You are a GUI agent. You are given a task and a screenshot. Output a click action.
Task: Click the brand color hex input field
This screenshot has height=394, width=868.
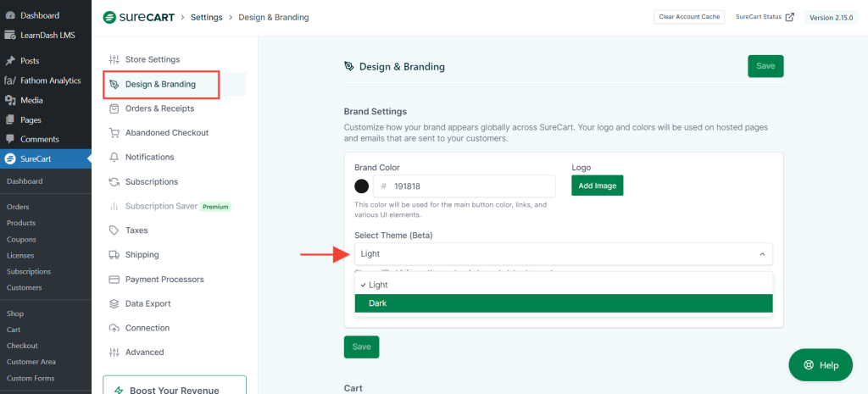[470, 186]
